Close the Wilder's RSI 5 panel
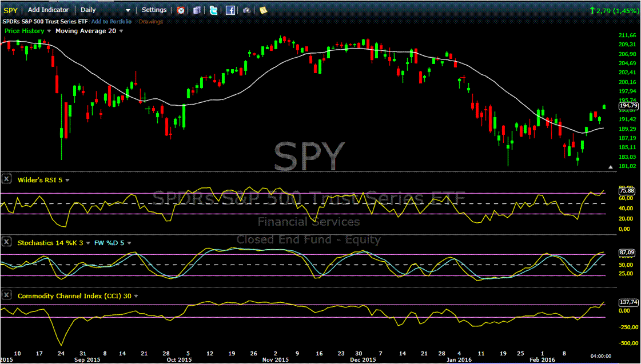This screenshot has height=364, width=641. pyautogui.click(x=6, y=179)
